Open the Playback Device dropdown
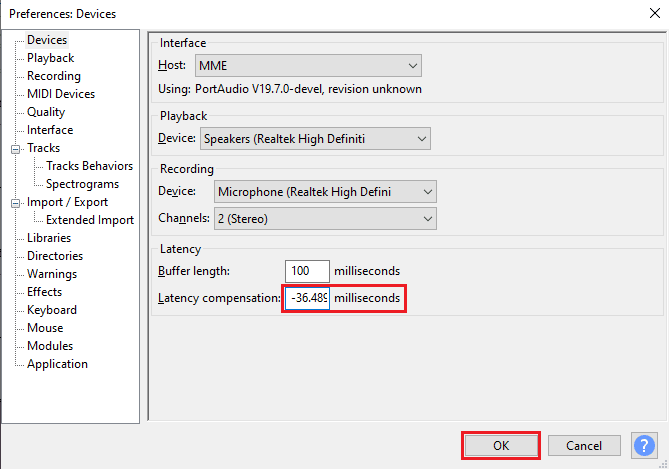669x469 pixels. coord(315,139)
